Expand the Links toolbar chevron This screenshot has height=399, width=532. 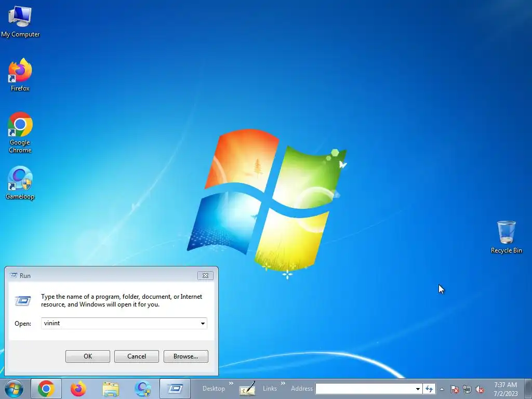[283, 383]
